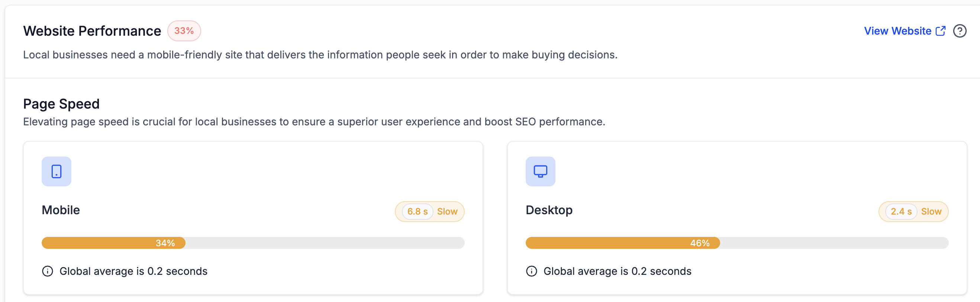Click the Desktop Slow status label
This screenshot has width=980, height=302.
(931, 212)
